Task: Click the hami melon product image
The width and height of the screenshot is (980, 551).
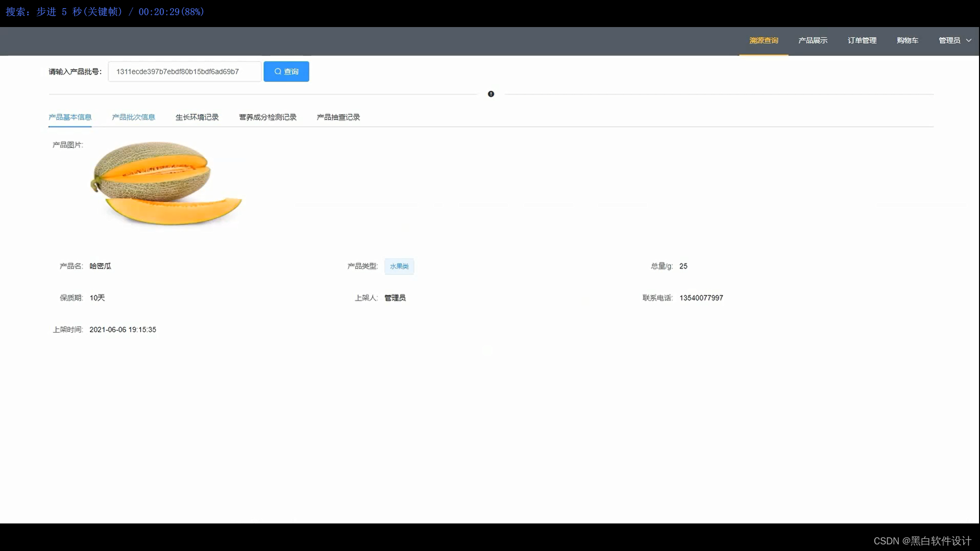Action: tap(166, 184)
